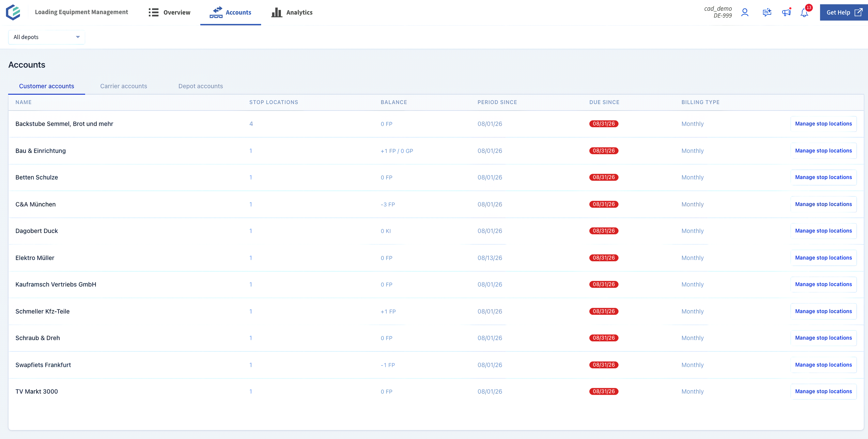Screen dimensions: 868x439
Task: Switch to Carrier accounts tab
Action: point(124,86)
